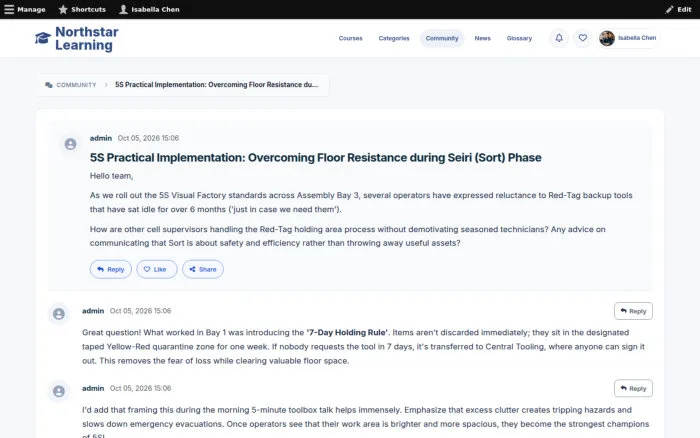Open admin link on 7-Day Holding Rule comment
The width and height of the screenshot is (700, 438).
tap(93, 311)
